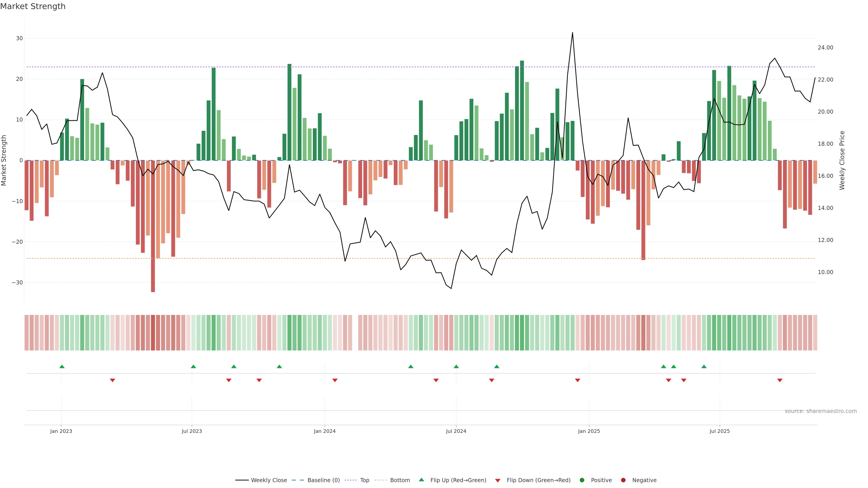Click the first green flip-up triangle near Jan 2023
Viewport: 868px width, 488px height.
(62, 366)
